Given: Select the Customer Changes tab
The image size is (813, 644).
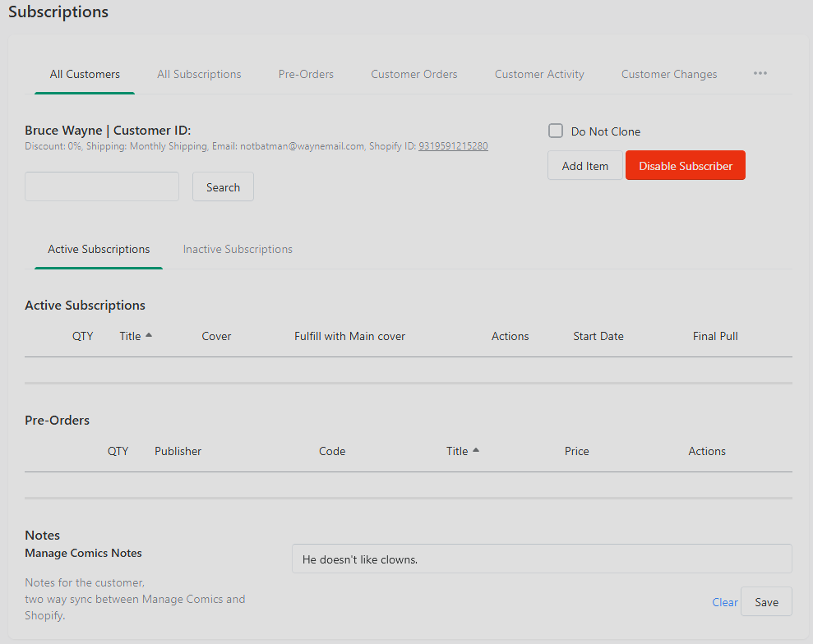Looking at the screenshot, I should point(669,74).
